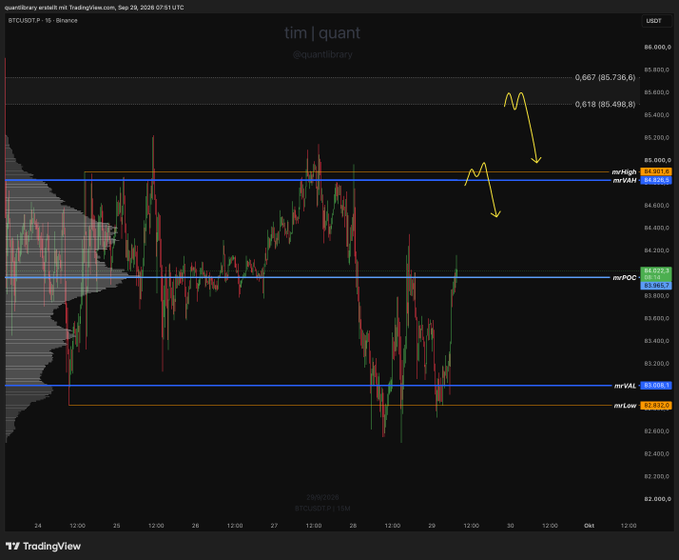Click the 85.600,0 price axis label
Image resolution: width=679 pixels, height=560 pixels.
657,92
